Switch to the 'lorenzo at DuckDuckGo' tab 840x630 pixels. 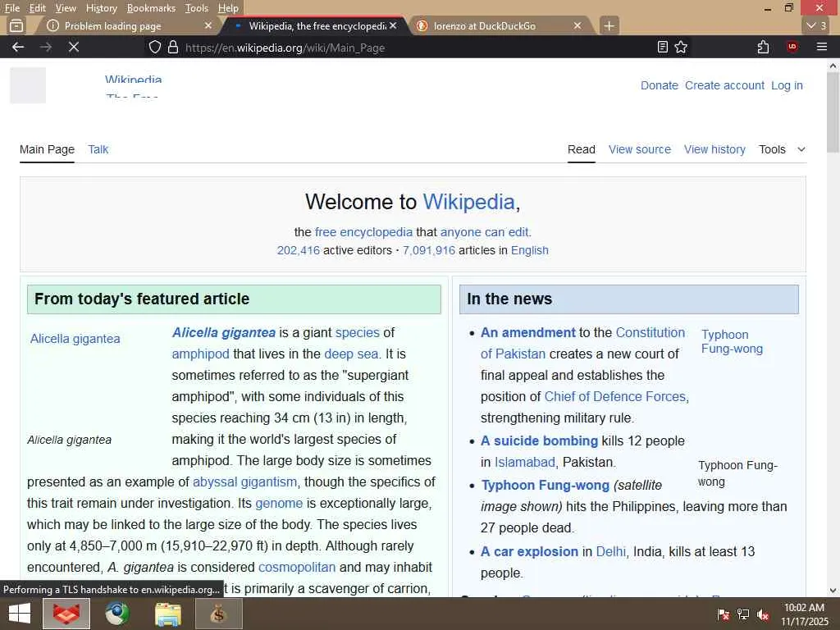[484, 25]
